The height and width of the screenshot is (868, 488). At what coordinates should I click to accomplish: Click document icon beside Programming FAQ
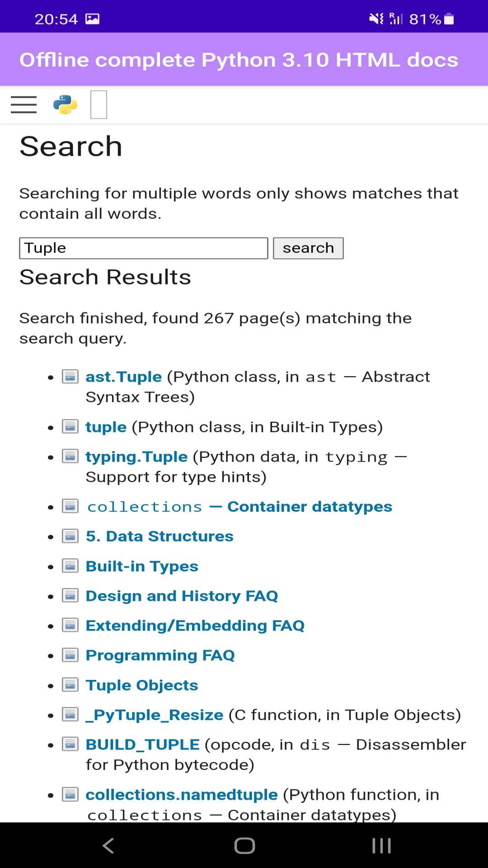tap(70, 655)
